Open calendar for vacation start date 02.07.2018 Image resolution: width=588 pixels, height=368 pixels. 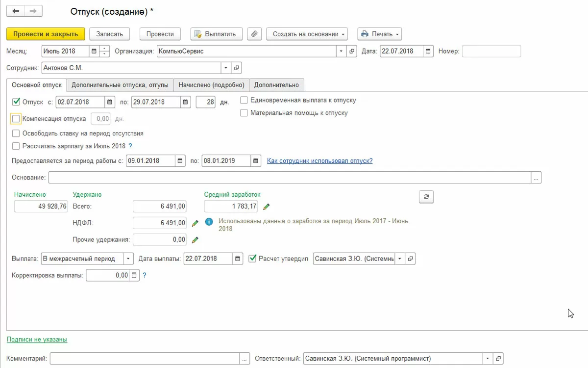(x=110, y=102)
